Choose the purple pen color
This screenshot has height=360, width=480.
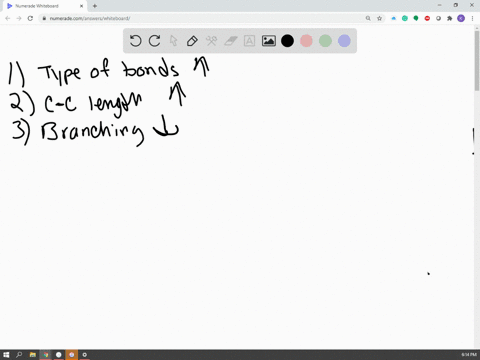(344, 41)
